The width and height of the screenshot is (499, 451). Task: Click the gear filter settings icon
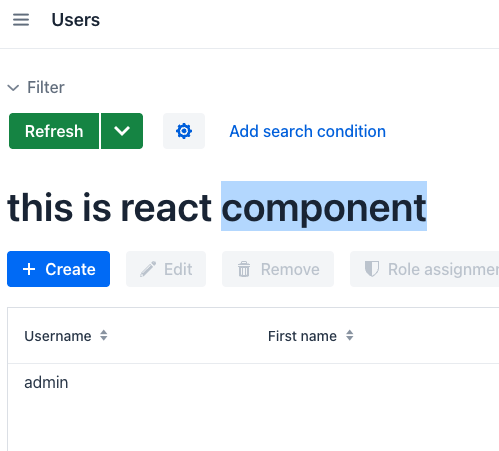point(184,131)
